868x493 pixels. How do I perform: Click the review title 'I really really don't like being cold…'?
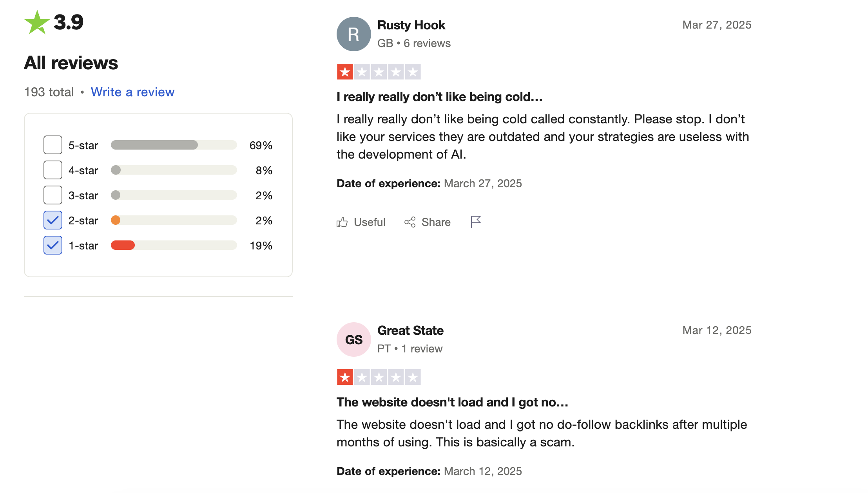[x=439, y=97]
